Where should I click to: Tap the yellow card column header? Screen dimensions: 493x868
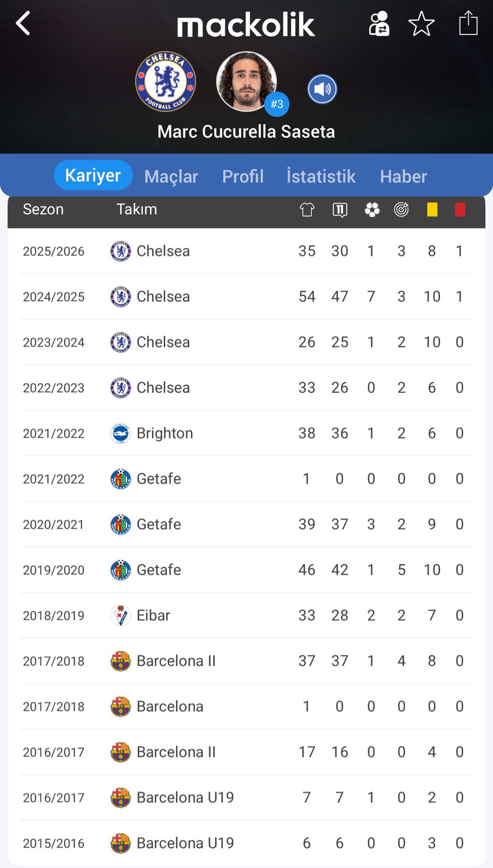[x=432, y=209]
